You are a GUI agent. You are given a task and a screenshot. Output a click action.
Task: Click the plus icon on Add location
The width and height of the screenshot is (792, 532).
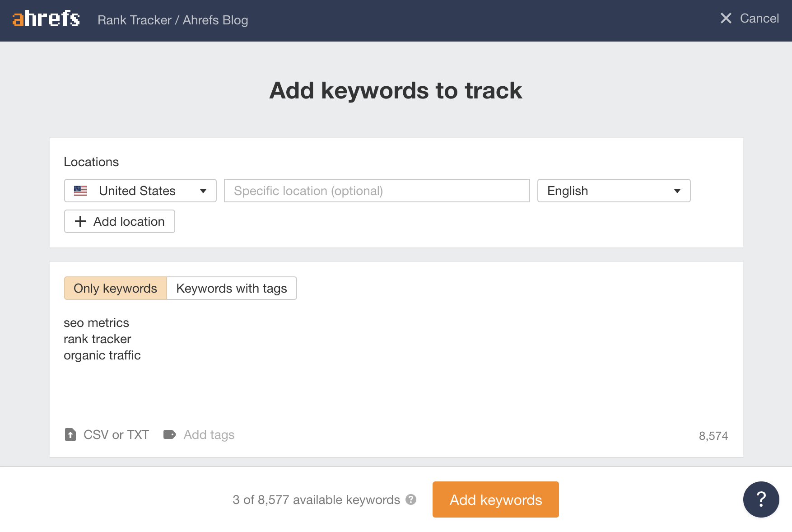point(81,221)
